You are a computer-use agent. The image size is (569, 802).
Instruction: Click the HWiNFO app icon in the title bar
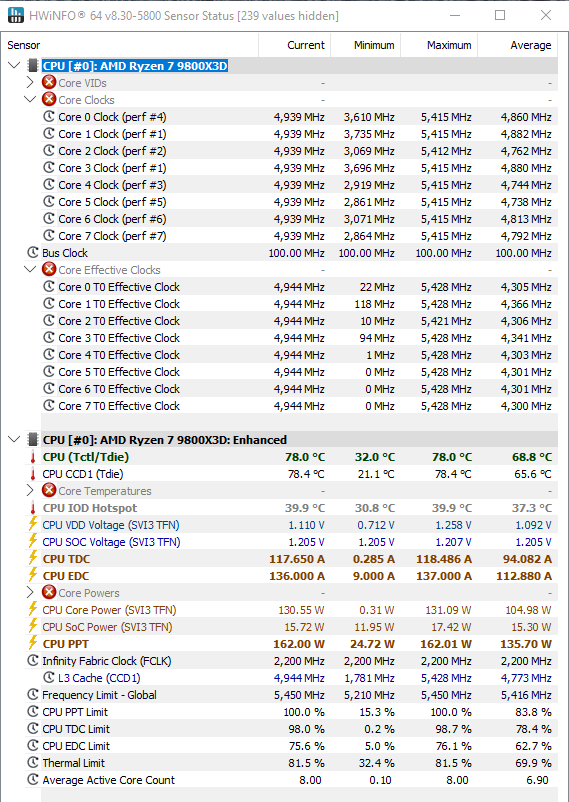pos(16,15)
